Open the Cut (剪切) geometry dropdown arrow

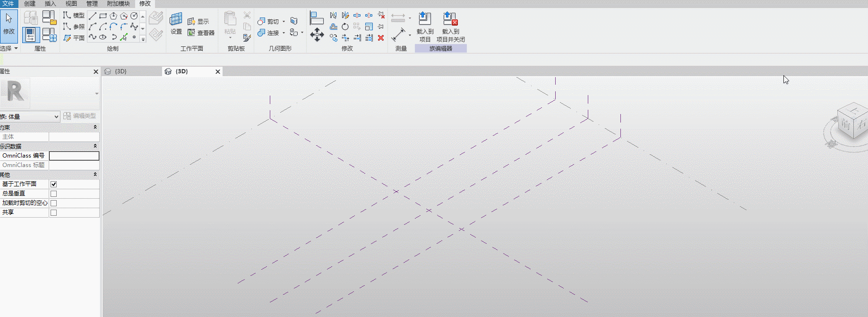pyautogui.click(x=284, y=21)
